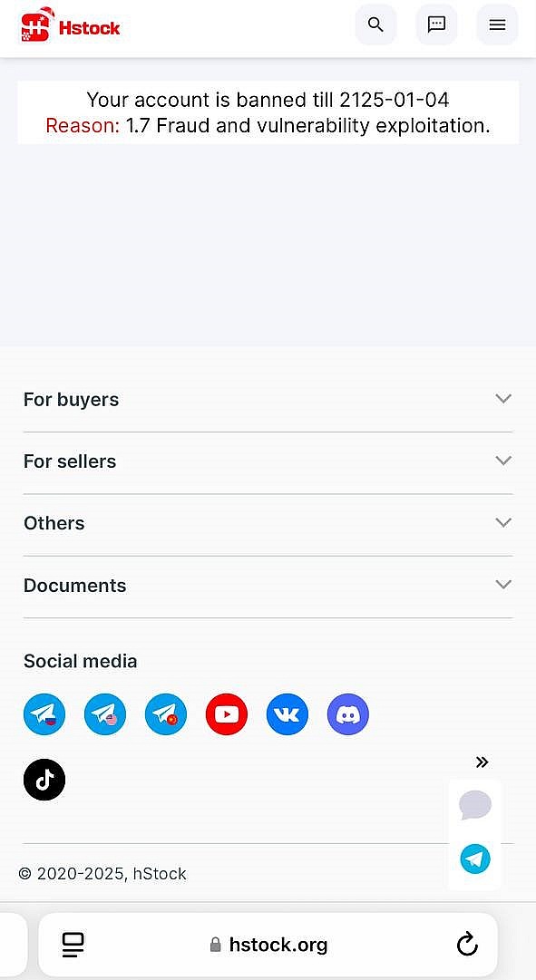The image size is (536, 980).
Task: Expand the For buyers section
Action: click(x=268, y=400)
